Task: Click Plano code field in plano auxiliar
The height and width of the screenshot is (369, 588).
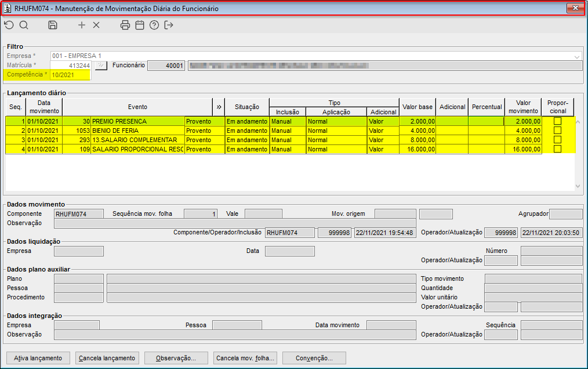Action: coord(79,279)
